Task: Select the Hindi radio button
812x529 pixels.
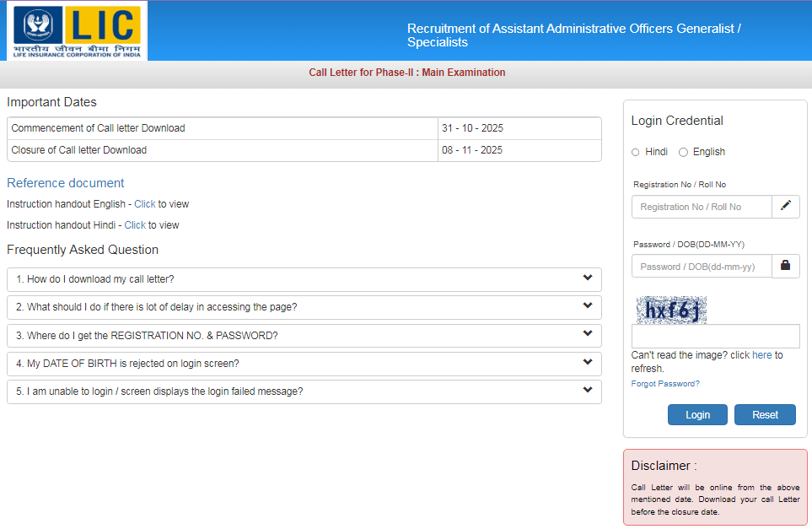Action: click(x=637, y=152)
